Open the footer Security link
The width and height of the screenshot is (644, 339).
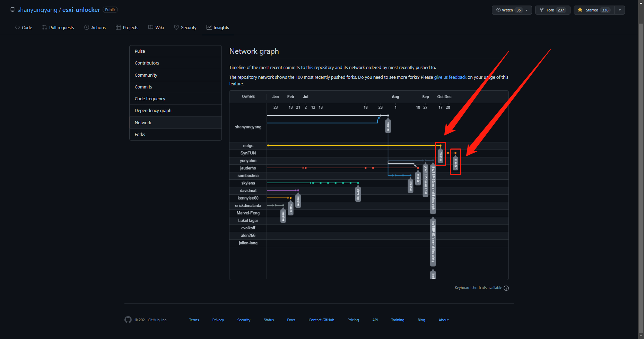coord(244,320)
